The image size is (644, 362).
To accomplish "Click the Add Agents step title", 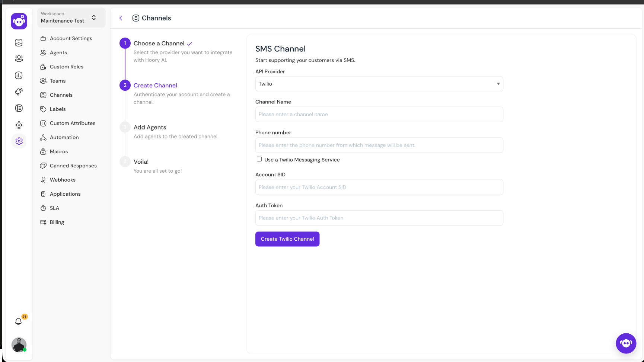I will point(150,127).
